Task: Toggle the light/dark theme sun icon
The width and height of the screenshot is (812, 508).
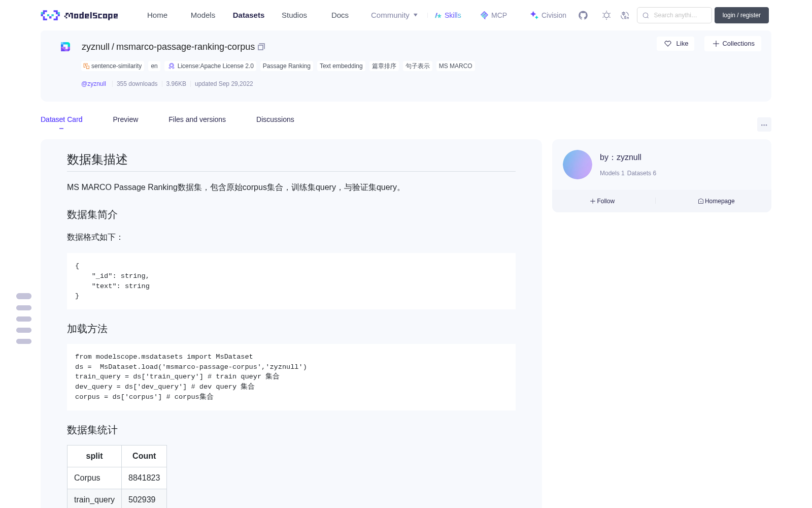Action: pos(606,15)
